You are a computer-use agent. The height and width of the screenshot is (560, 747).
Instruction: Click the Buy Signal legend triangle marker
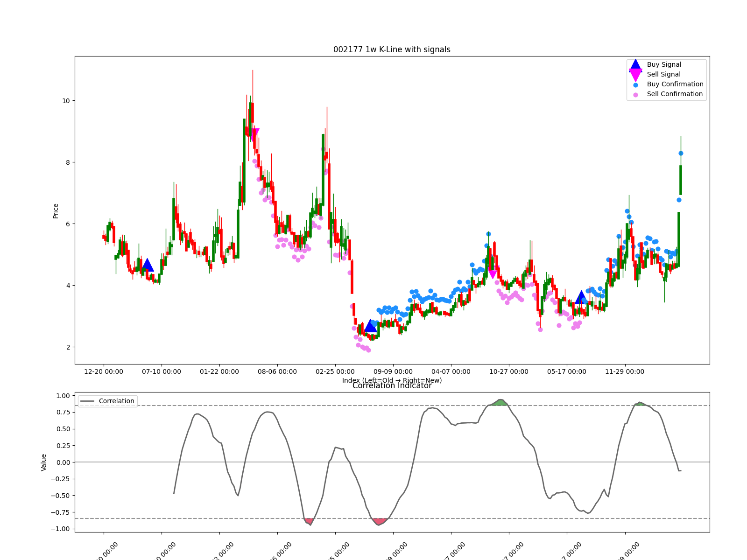[x=635, y=65]
